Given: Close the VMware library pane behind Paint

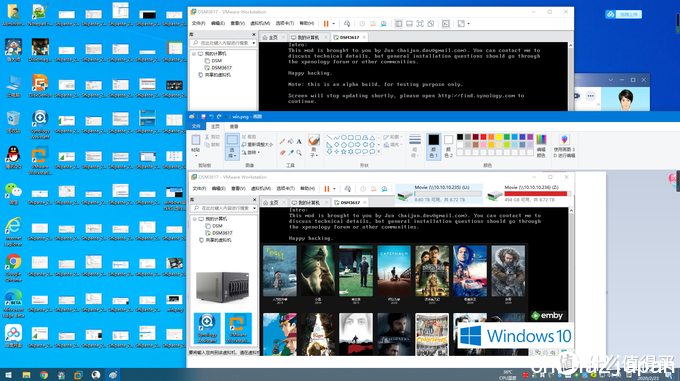Looking at the screenshot, I should (x=254, y=34).
